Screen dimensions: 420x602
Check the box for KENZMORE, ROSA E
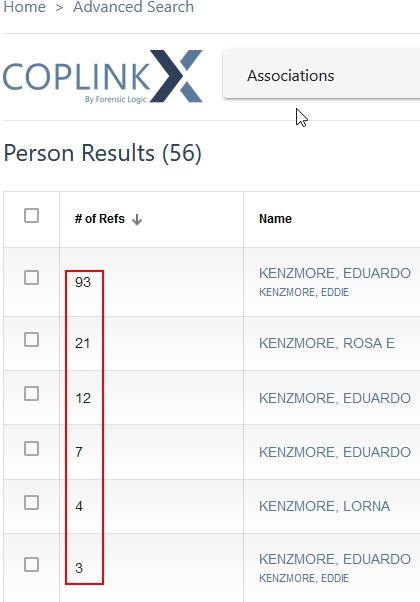(x=31, y=340)
